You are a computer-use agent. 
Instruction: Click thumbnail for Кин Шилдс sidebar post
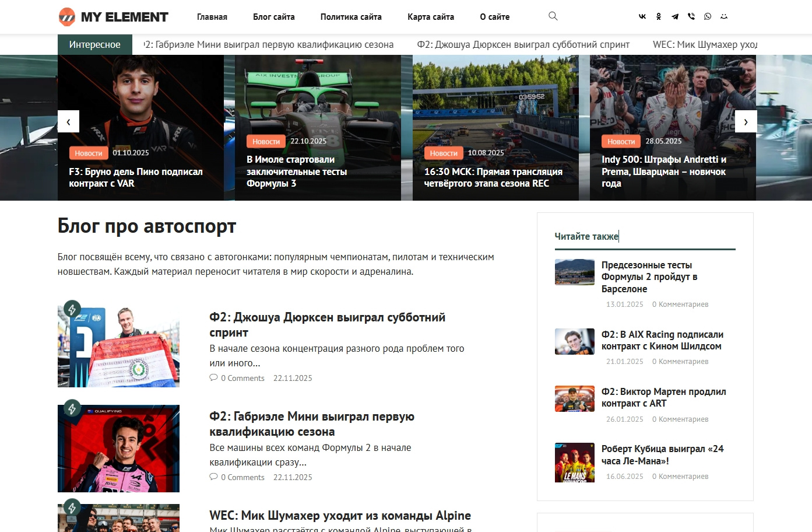[575, 342]
